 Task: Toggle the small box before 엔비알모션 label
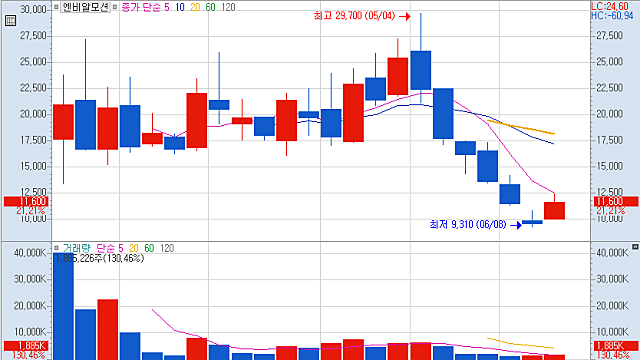point(56,7)
